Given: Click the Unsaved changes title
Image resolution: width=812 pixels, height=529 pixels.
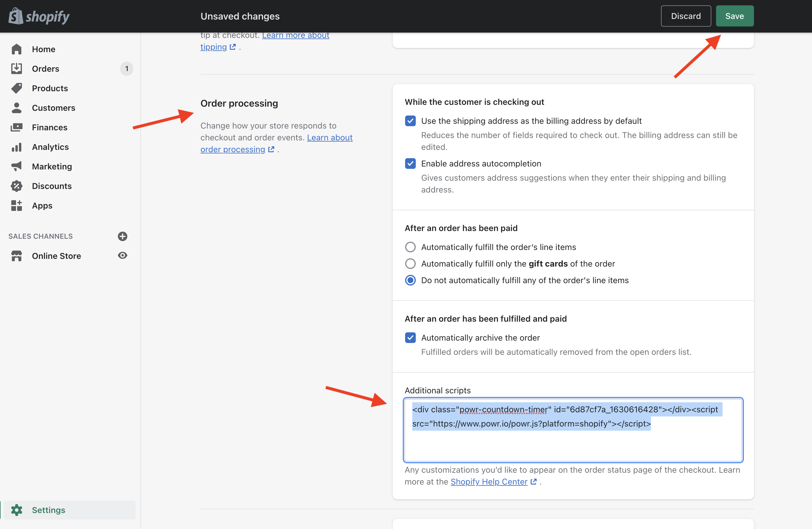Looking at the screenshot, I should (240, 16).
